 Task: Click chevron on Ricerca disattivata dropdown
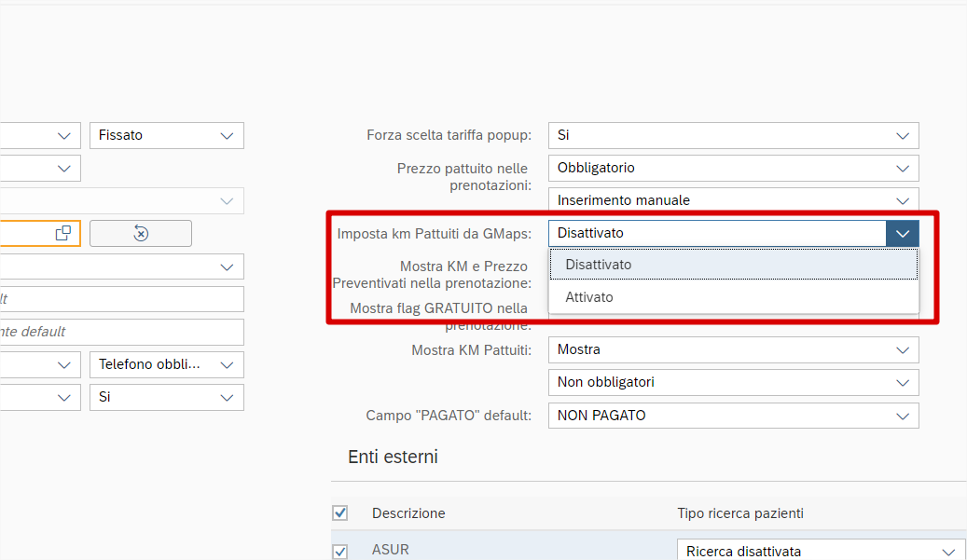coord(949,552)
